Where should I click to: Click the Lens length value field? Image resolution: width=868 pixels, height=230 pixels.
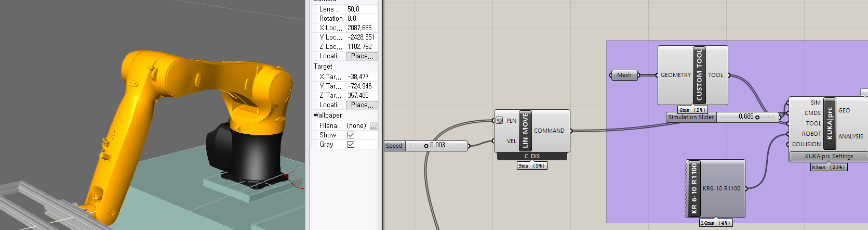[x=362, y=9]
